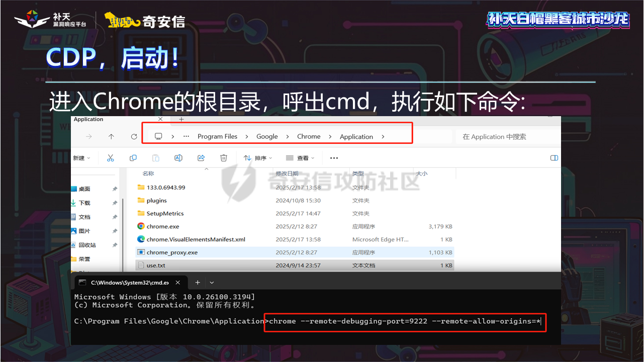Sort by 大小 column header
Viewport: 644px width, 362px height.
point(422,173)
